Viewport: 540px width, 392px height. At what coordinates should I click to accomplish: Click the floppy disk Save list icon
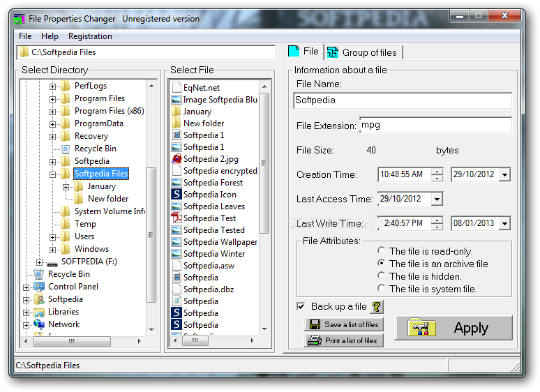[315, 324]
